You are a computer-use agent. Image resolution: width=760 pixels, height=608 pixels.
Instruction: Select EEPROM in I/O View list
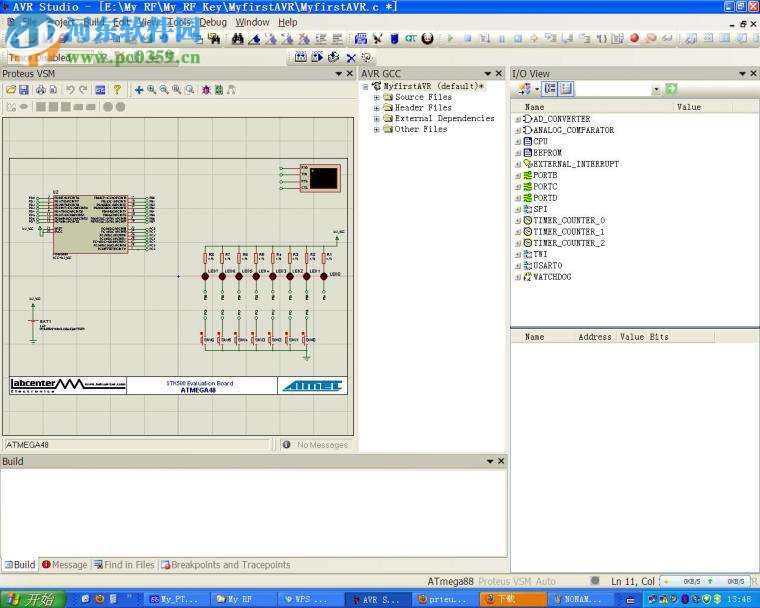[x=547, y=153]
